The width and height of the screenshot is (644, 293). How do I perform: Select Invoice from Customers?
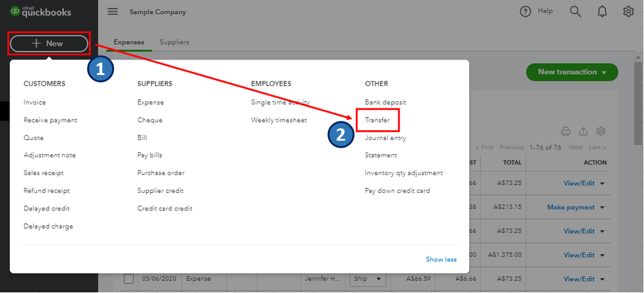coord(35,103)
